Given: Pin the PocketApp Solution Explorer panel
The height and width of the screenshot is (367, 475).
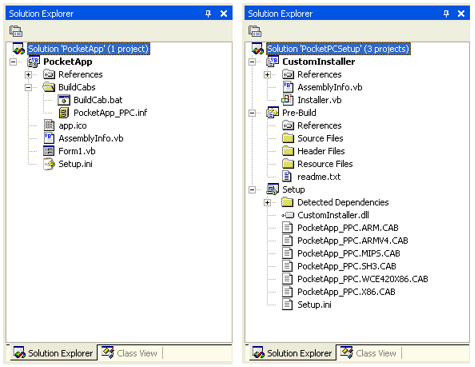Looking at the screenshot, I should tap(208, 14).
